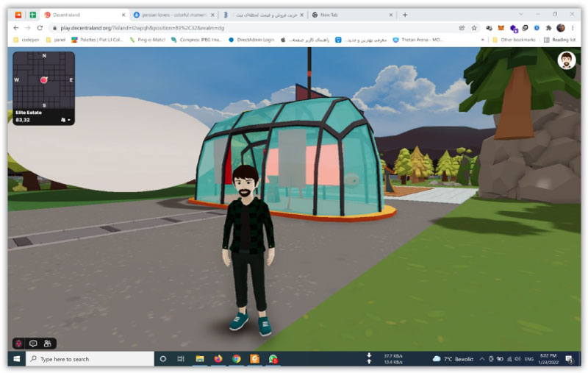Image resolution: width=588 pixels, height=373 pixels.
Task: Open the Reading list panel
Action: pos(560,40)
